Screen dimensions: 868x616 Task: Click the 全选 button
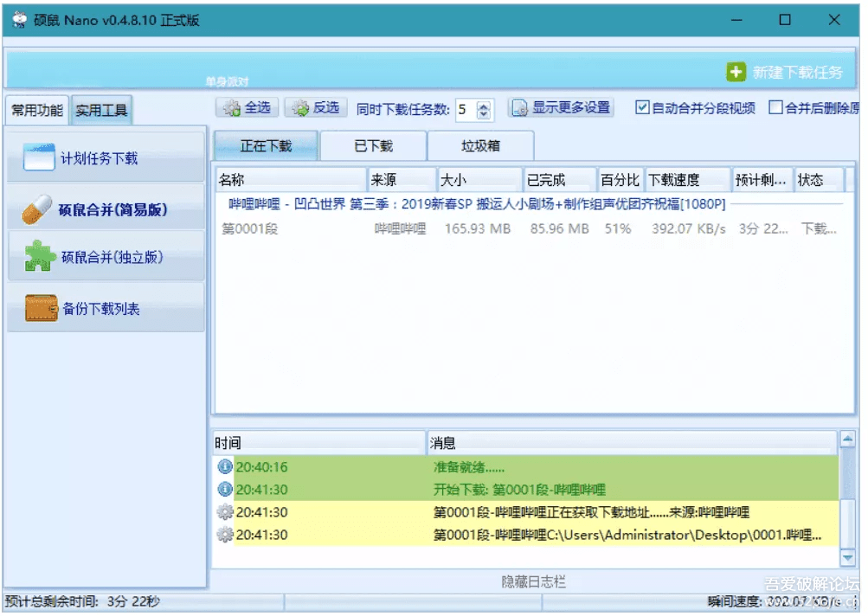click(x=248, y=108)
